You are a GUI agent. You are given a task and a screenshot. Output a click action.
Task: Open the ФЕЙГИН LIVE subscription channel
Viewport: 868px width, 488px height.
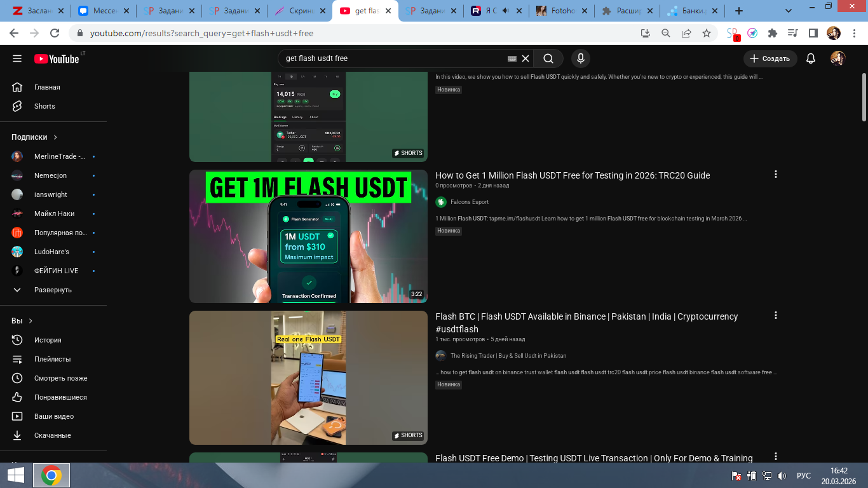pos(53,271)
